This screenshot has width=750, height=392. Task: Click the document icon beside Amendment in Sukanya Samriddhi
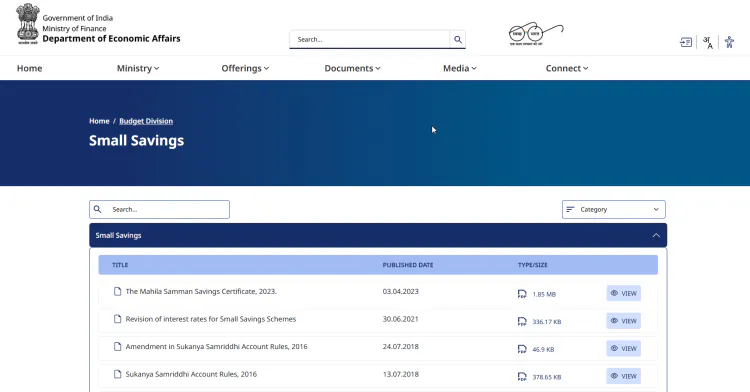117,347
